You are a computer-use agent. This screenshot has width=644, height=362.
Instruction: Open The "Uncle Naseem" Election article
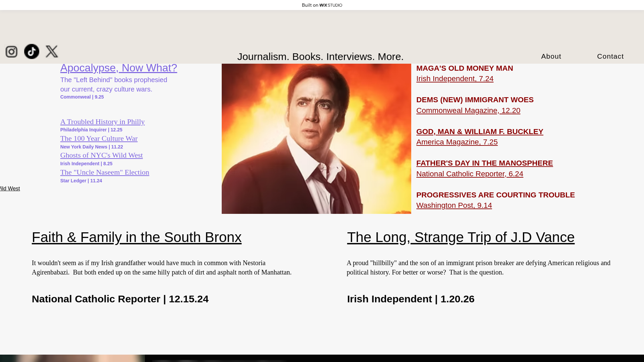tap(105, 172)
